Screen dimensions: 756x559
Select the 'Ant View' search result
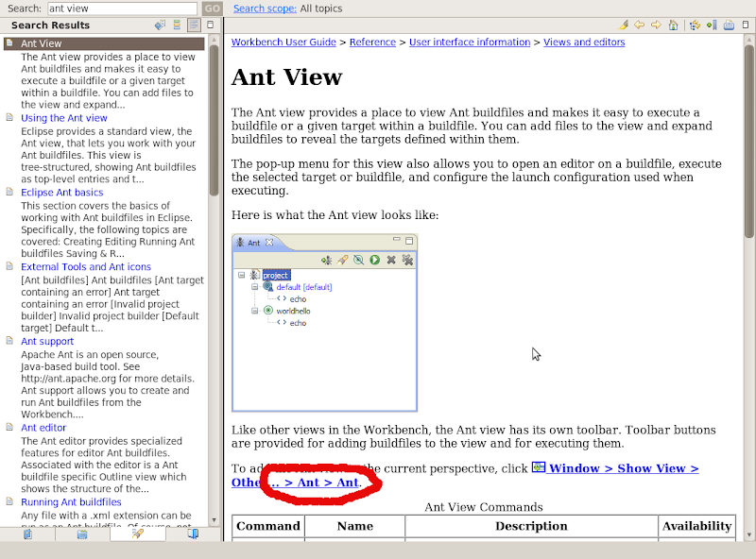pos(104,43)
